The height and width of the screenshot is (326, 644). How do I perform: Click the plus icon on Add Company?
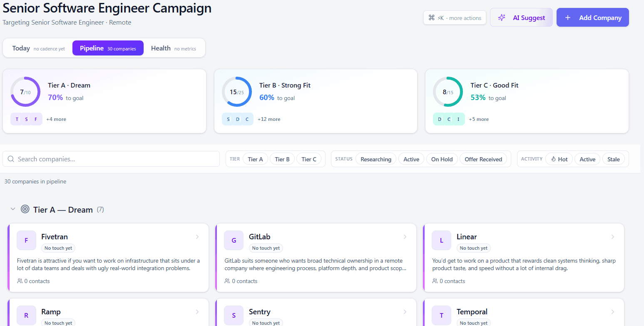[x=567, y=18]
